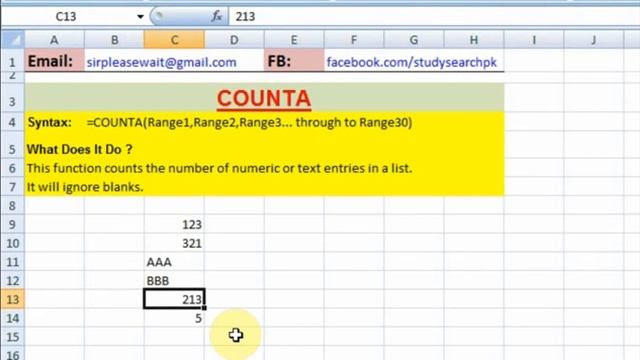Select row 7 header

click(x=13, y=187)
